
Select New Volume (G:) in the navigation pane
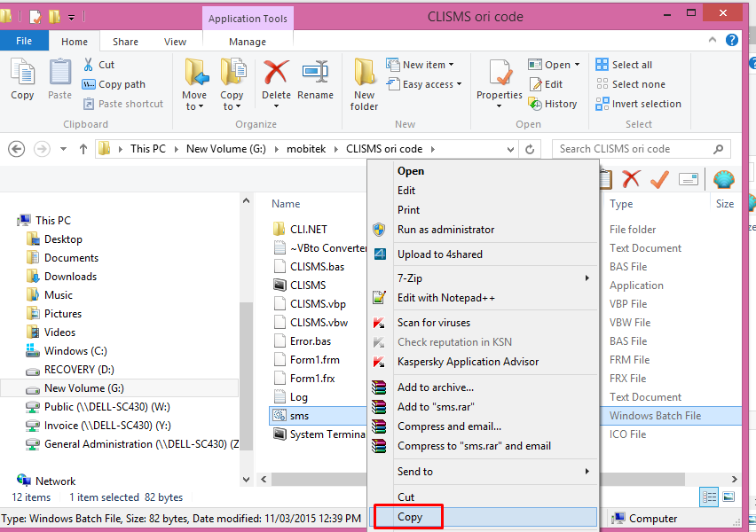coord(84,388)
